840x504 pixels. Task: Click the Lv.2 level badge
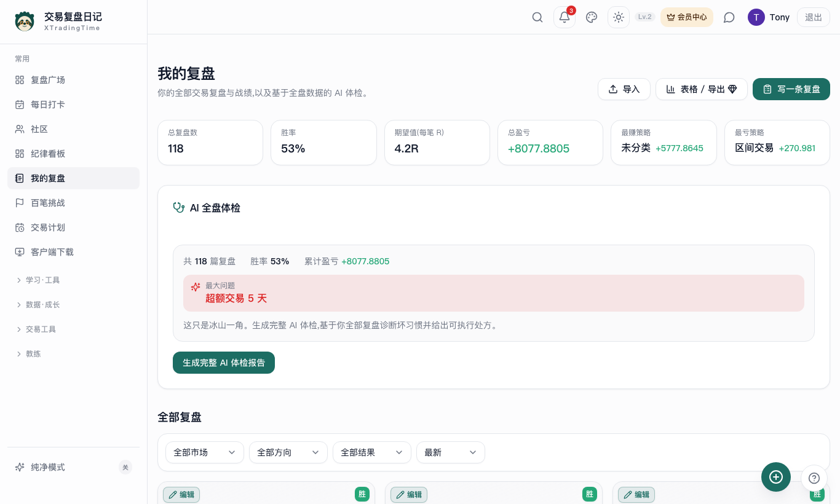tap(645, 17)
